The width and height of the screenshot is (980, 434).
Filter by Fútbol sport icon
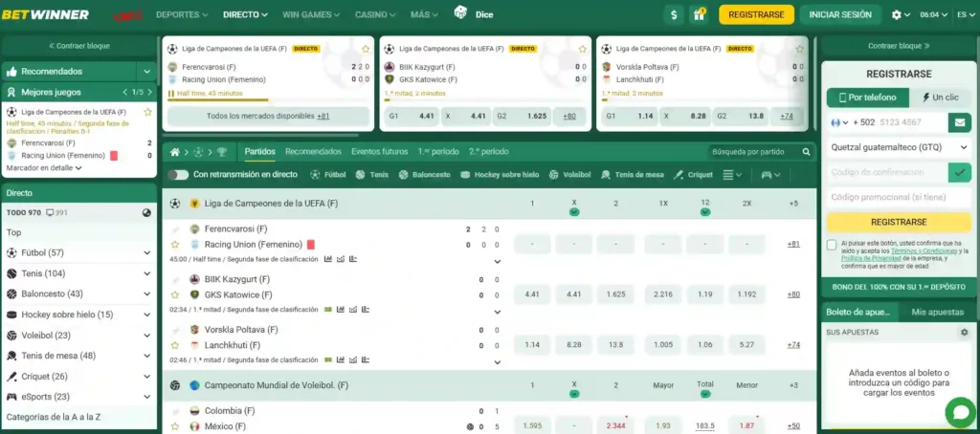(x=328, y=175)
